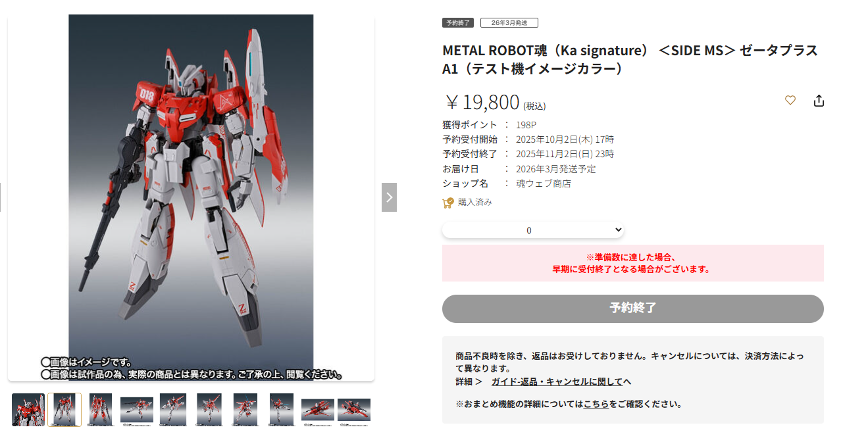The height and width of the screenshot is (444, 868).
Task: Click the gray 予約終了 button
Action: click(633, 308)
